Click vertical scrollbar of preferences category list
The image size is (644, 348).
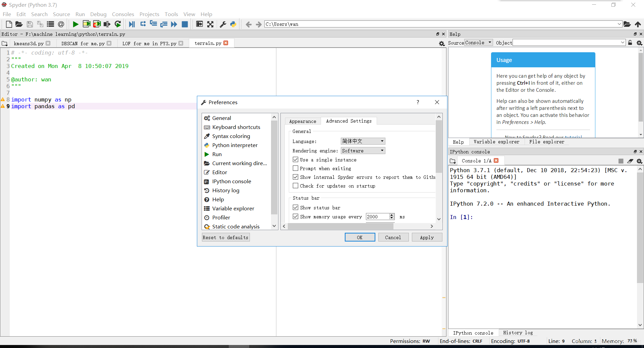coord(274,167)
